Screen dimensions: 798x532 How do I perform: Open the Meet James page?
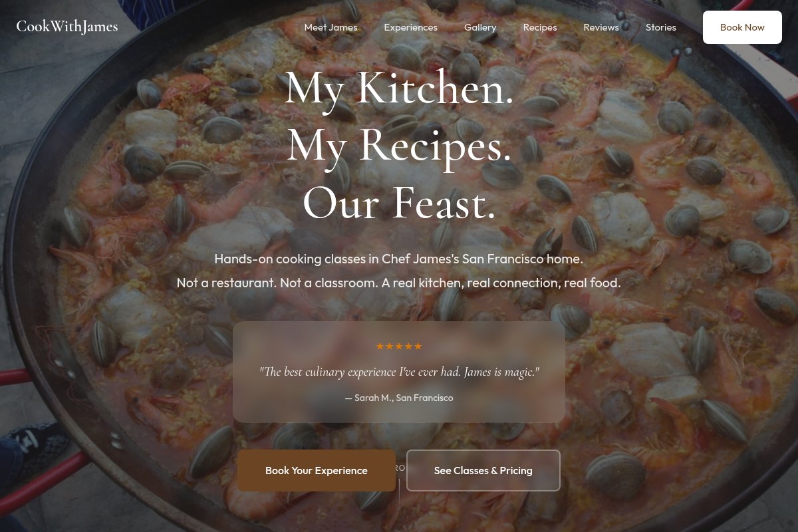[x=331, y=27]
